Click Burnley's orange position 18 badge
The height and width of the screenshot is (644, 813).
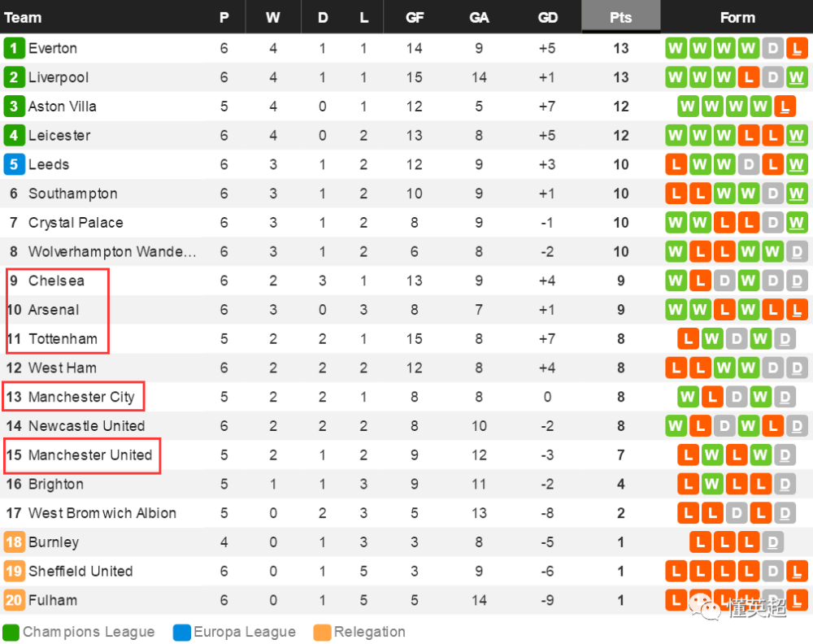[14, 542]
